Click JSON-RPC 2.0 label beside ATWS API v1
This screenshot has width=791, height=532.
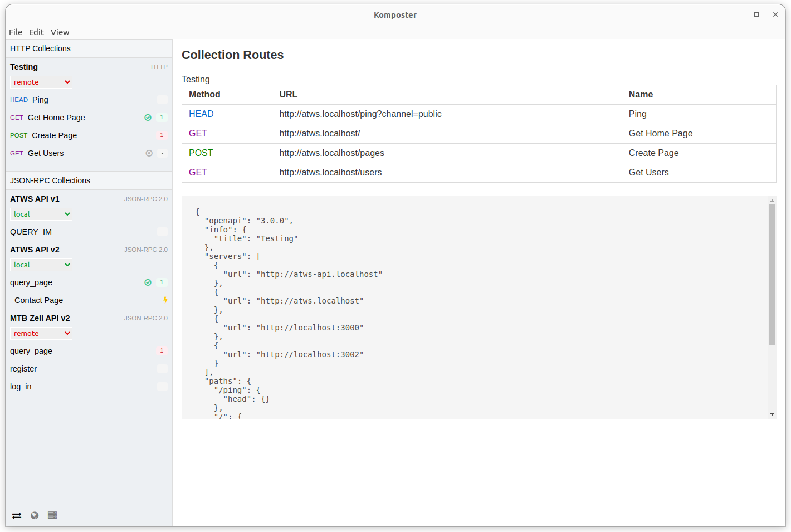[146, 199]
